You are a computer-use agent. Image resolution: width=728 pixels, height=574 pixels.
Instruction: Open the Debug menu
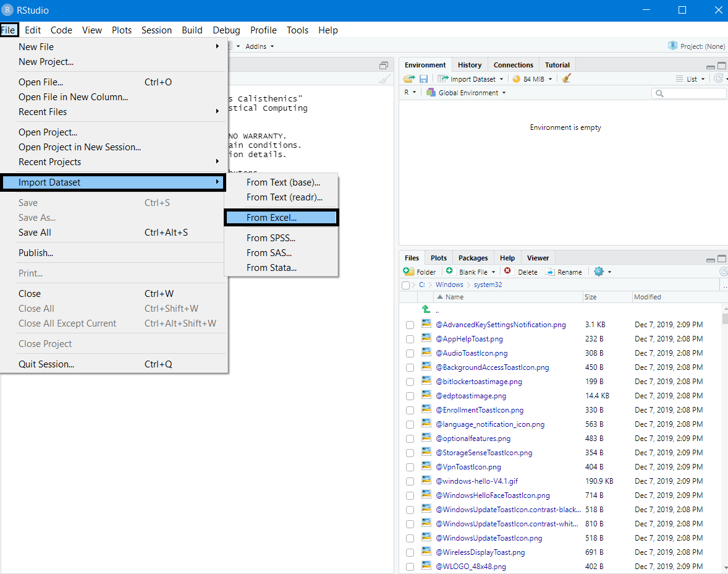(226, 30)
